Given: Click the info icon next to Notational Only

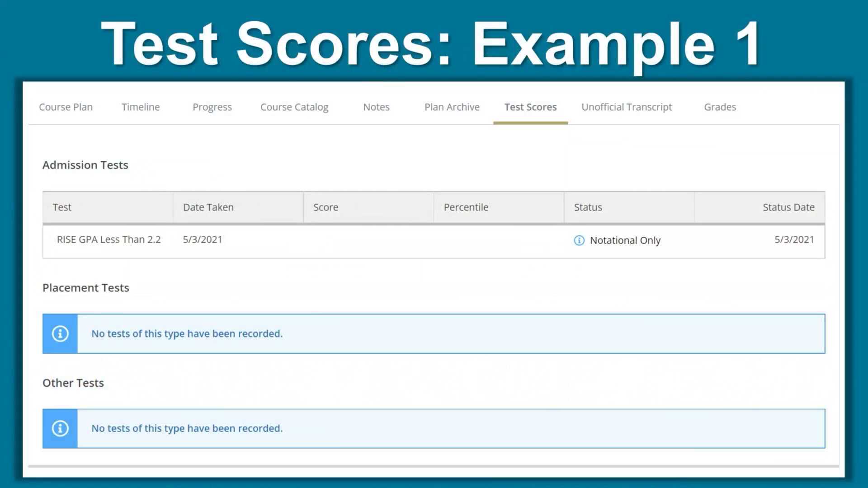Looking at the screenshot, I should pos(579,240).
